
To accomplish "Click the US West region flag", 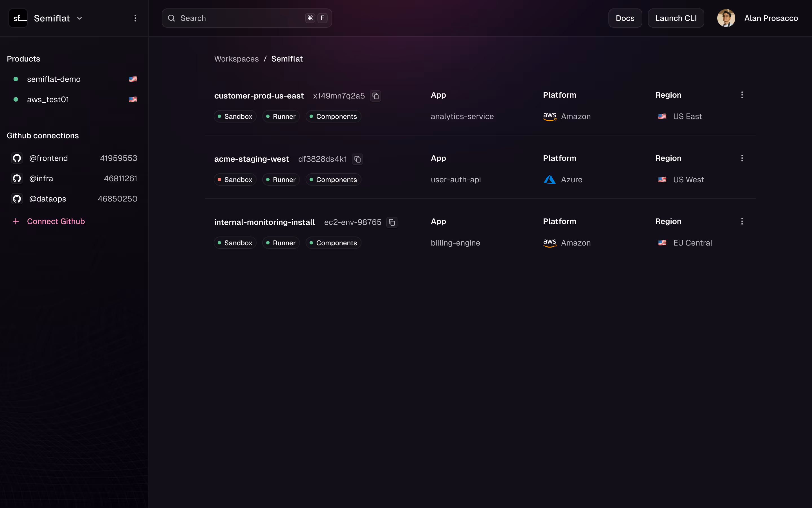I will coord(662,180).
